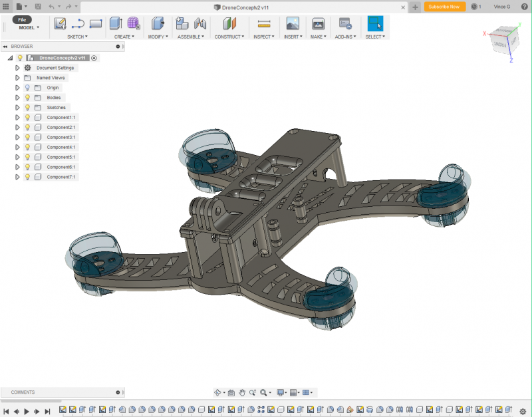Screen dimensions: 532x417
Task: Open the Select dropdown menu
Action: point(375,37)
